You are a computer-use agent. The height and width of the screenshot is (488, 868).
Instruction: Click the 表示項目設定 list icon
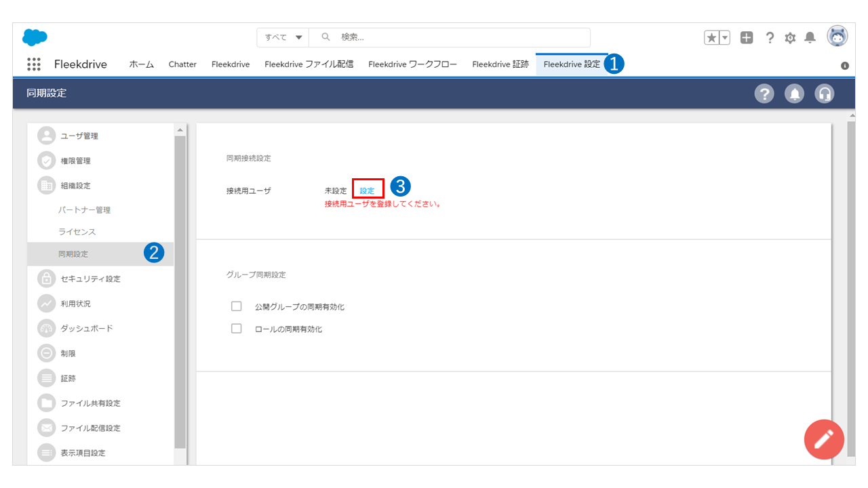[46, 452]
